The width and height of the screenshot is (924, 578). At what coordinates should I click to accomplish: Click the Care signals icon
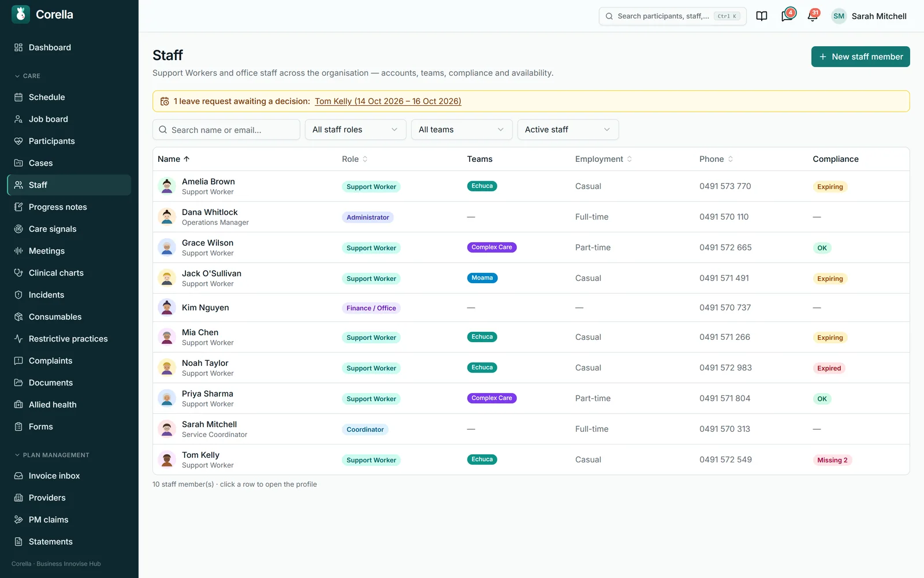[18, 229]
